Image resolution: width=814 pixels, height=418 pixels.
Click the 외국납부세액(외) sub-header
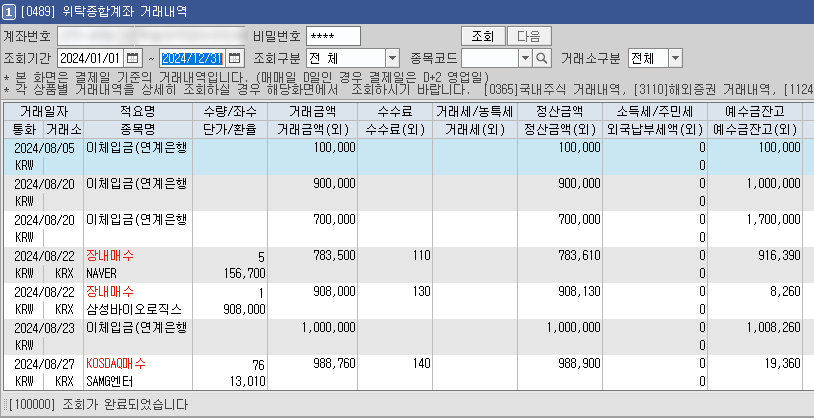(x=655, y=129)
